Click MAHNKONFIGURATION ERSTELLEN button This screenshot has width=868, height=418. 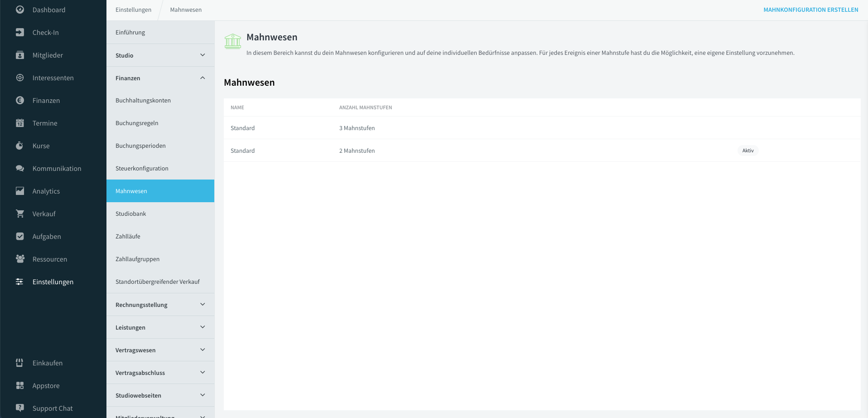810,10
